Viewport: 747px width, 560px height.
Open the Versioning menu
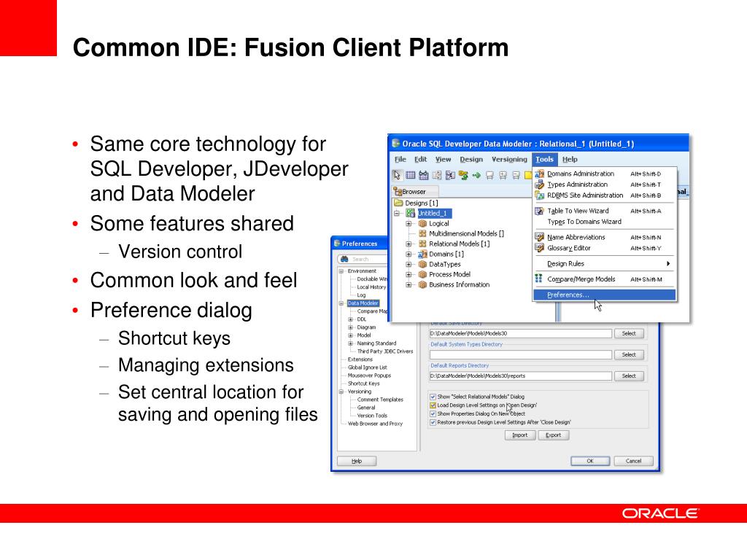tap(509, 160)
